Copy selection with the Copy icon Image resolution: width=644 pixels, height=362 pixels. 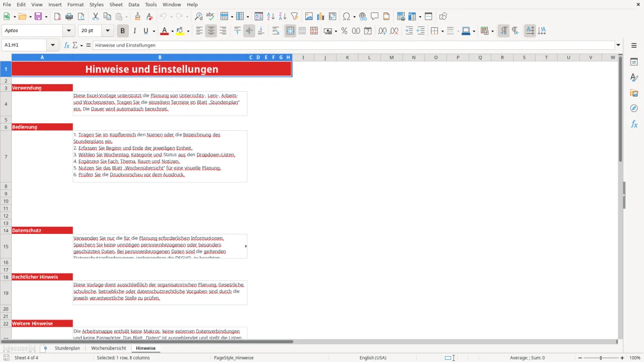tap(107, 17)
